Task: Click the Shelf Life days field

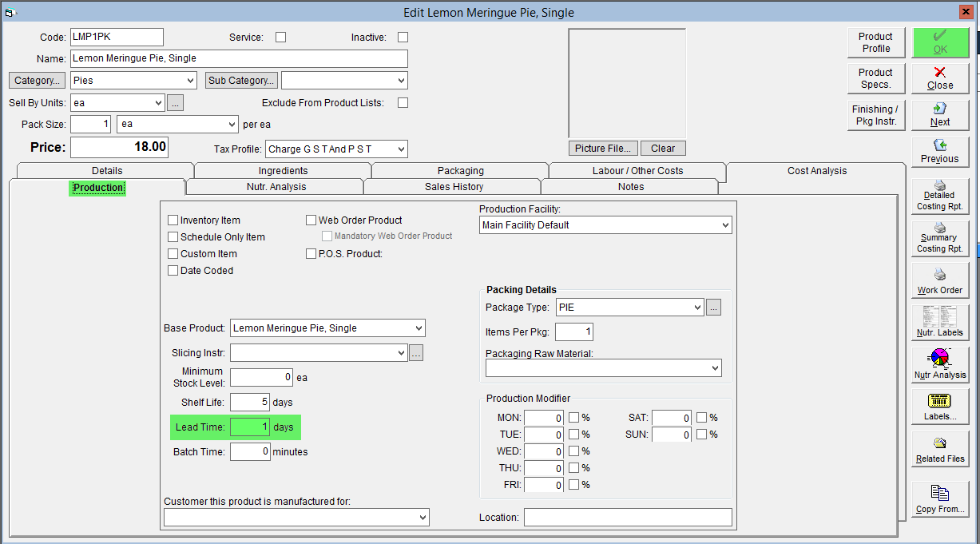Action: 250,402
